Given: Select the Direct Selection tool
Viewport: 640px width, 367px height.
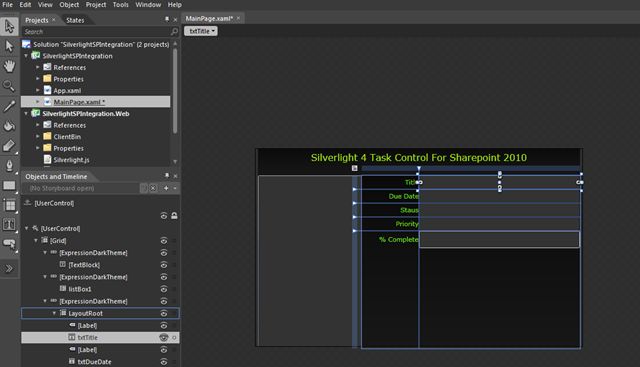Looking at the screenshot, I should [x=9, y=46].
